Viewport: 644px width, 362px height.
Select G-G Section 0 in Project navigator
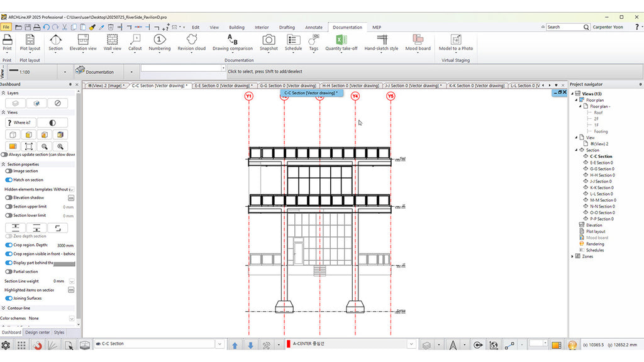(x=602, y=169)
